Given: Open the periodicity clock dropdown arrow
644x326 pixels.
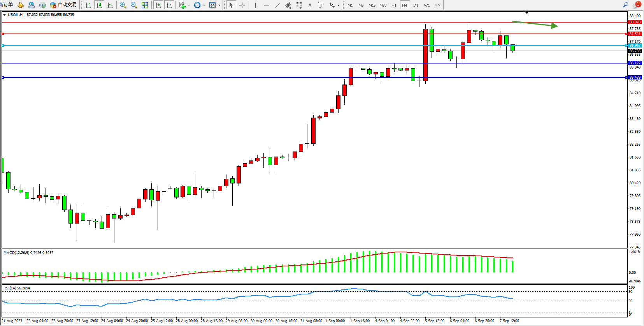Looking at the screenshot, I should tap(204, 5).
